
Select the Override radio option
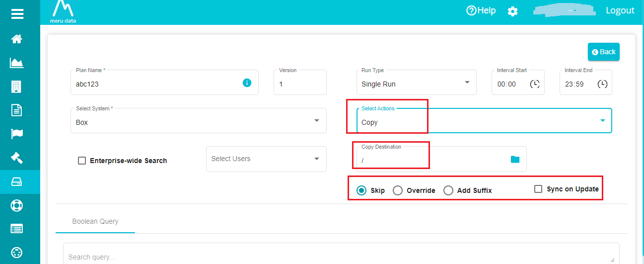(398, 190)
